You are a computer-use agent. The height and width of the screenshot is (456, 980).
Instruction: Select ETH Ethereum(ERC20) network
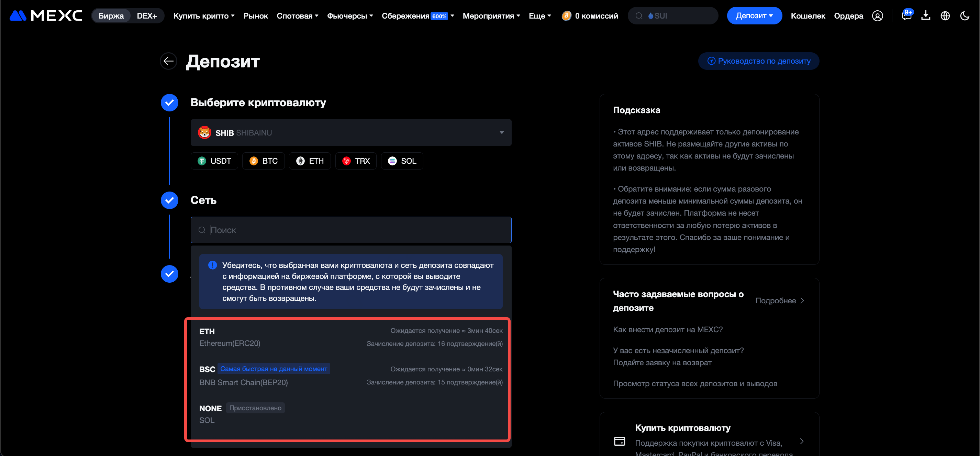351,337
